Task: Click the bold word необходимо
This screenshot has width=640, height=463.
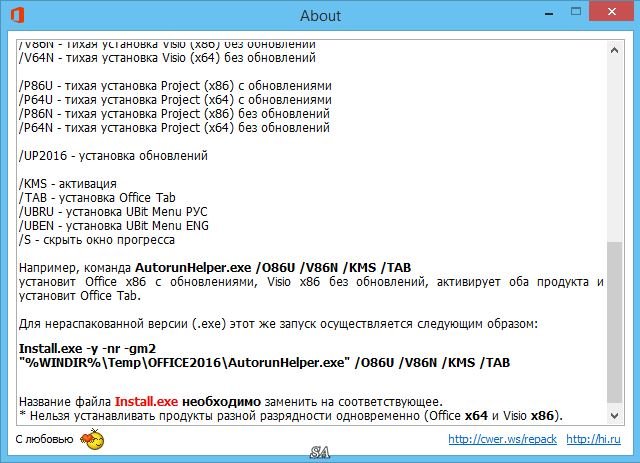Action: pos(221,402)
